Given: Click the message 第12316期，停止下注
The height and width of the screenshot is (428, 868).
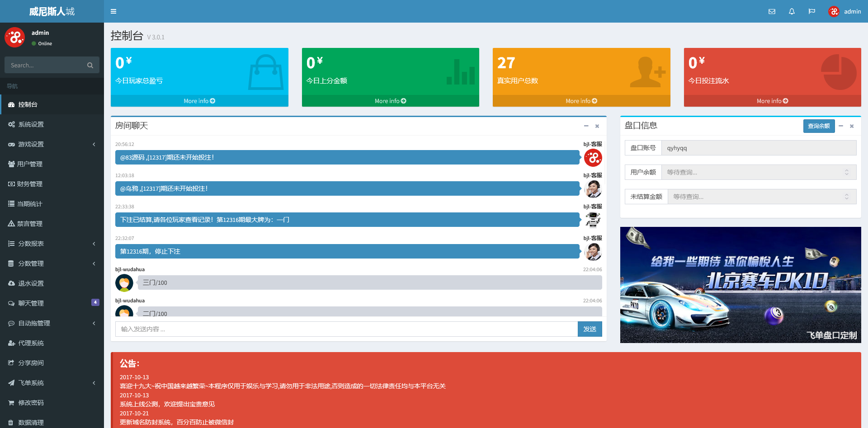Looking at the screenshot, I should 347,251.
